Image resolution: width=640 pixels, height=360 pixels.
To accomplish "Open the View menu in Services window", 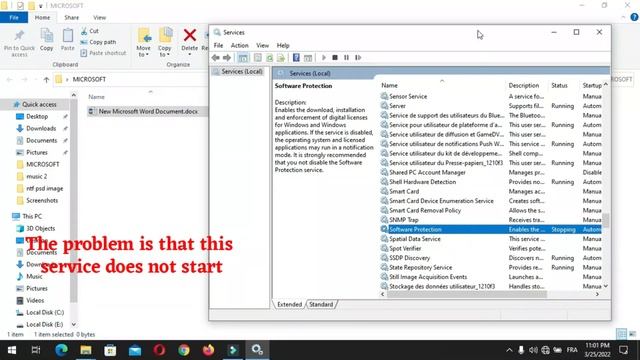I will (262, 45).
